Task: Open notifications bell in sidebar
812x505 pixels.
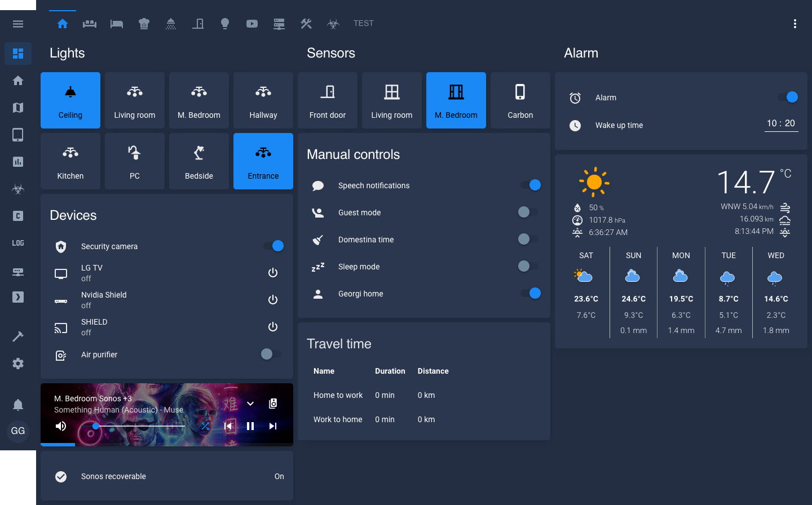Action: click(18, 405)
